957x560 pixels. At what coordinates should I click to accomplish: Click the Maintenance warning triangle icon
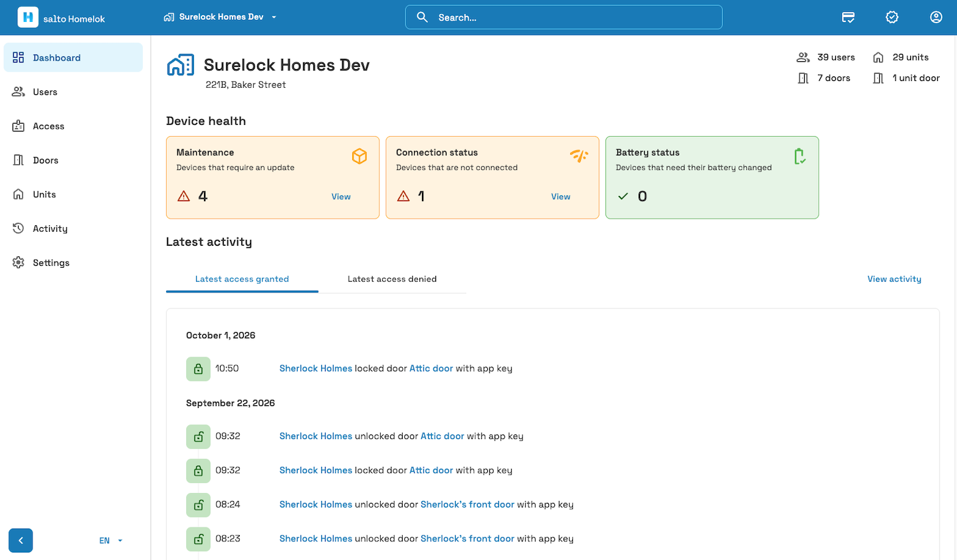(184, 197)
